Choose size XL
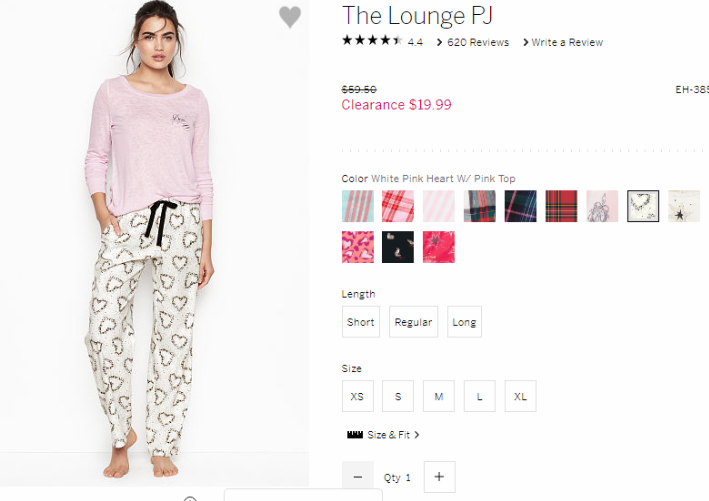This screenshot has height=501, width=709. (520, 396)
